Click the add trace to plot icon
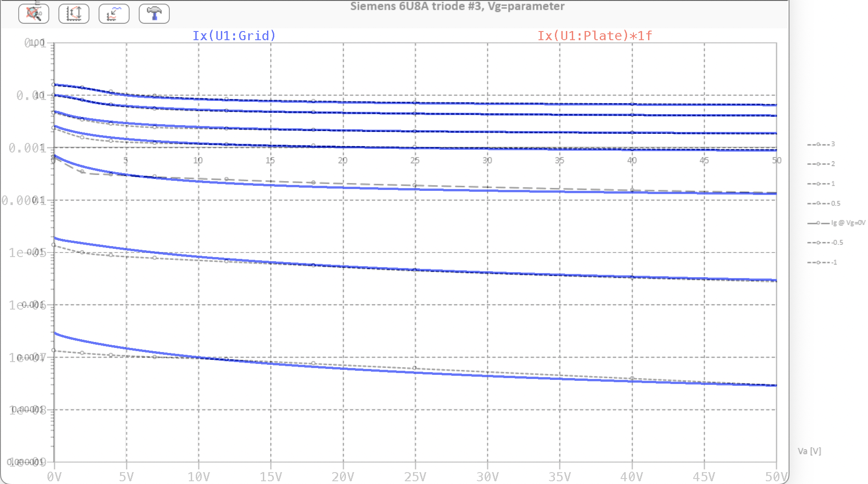The width and height of the screenshot is (868, 484). (x=114, y=13)
